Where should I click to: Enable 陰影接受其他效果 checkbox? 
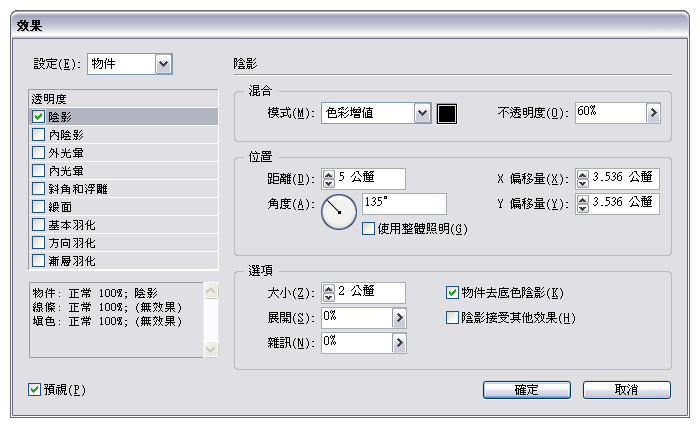point(453,318)
